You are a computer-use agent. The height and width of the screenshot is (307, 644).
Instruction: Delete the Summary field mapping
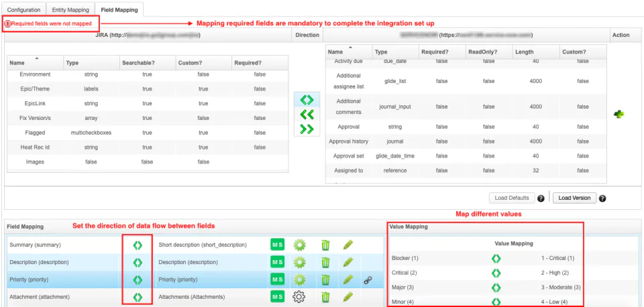click(x=325, y=245)
